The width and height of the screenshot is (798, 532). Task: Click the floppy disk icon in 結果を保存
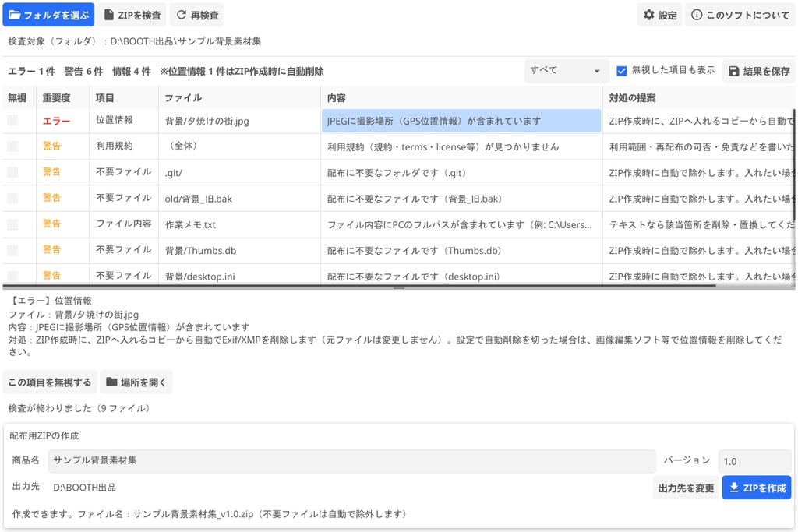[734, 71]
